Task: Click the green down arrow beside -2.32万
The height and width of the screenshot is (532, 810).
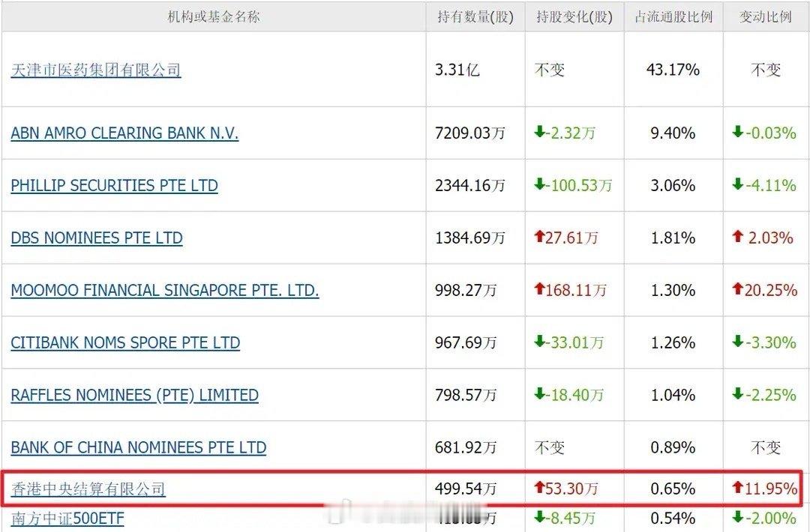Action: 539,133
